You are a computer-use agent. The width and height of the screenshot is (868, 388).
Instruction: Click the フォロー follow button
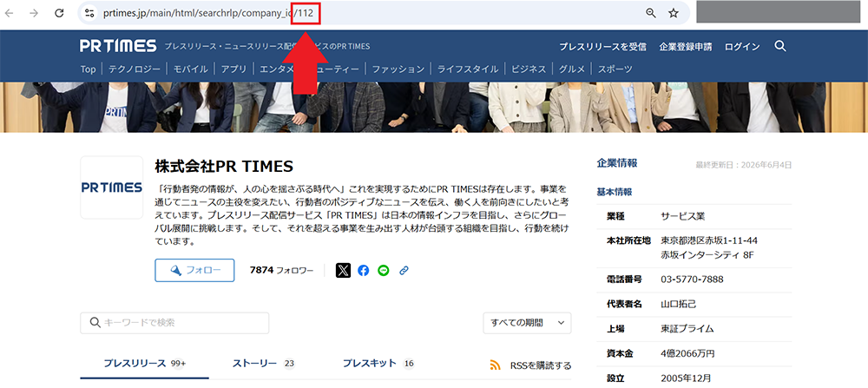click(x=194, y=270)
